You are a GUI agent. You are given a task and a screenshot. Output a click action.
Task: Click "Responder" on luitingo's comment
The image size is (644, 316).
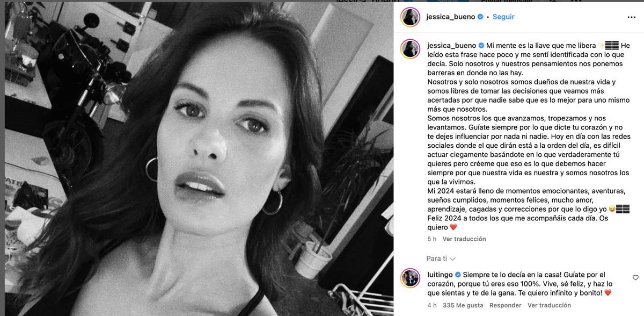[x=506, y=305]
